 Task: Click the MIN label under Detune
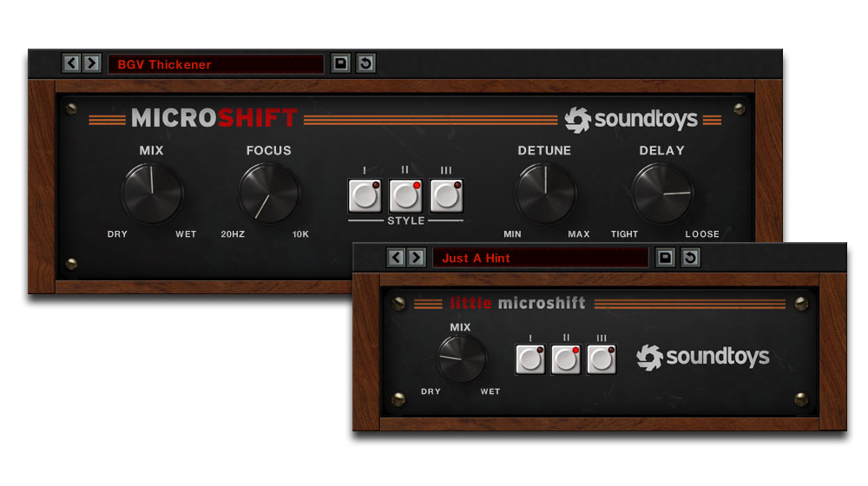(x=513, y=234)
